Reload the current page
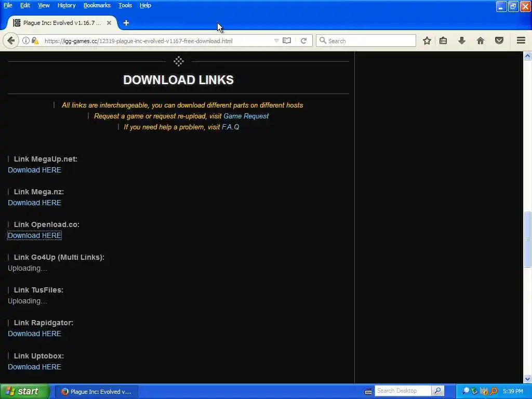The width and height of the screenshot is (532, 399). pyautogui.click(x=303, y=41)
